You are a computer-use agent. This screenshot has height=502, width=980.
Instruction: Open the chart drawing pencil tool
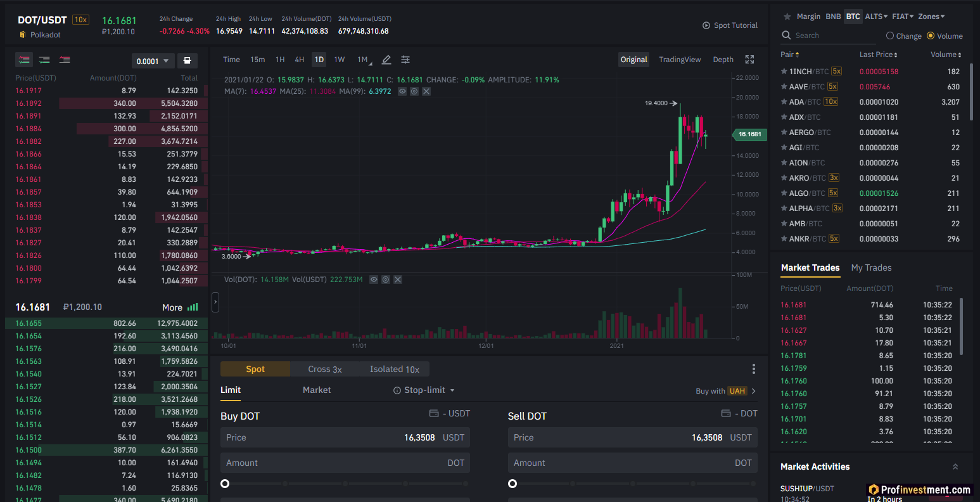coord(386,60)
